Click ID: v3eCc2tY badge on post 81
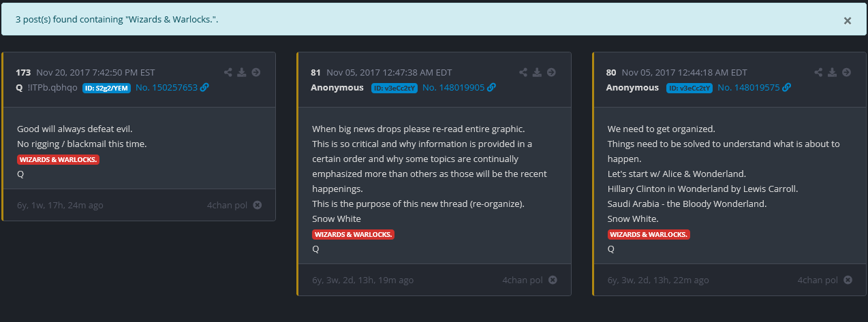The image size is (868, 322). pyautogui.click(x=394, y=88)
